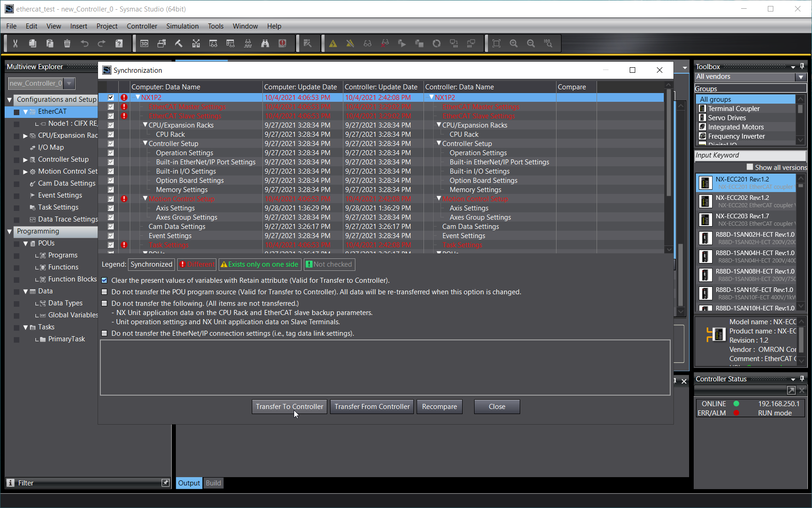This screenshot has width=812, height=508.
Task: Click the 3D view toolbar icon
Action: click(144, 43)
